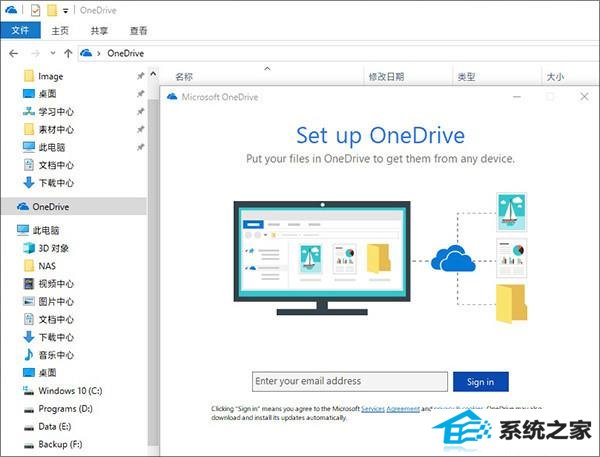Open recent locations dropdown chevron
600x457 pixels.
53,53
